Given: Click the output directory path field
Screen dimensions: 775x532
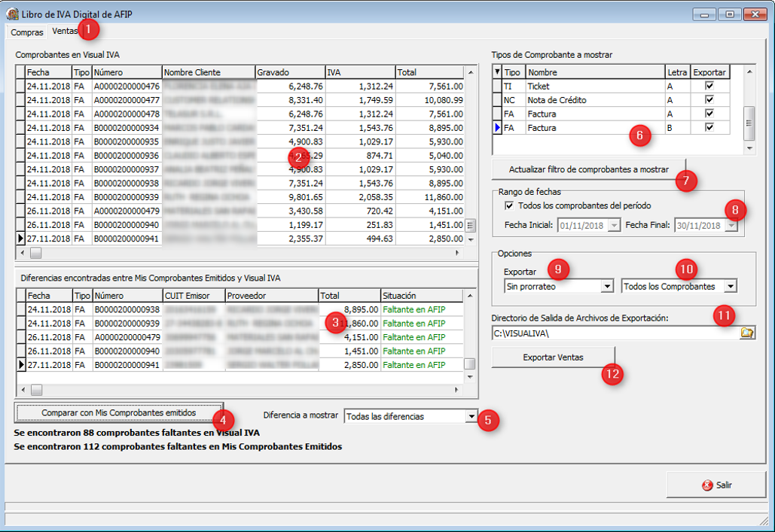Looking at the screenshot, I should pos(614,333).
